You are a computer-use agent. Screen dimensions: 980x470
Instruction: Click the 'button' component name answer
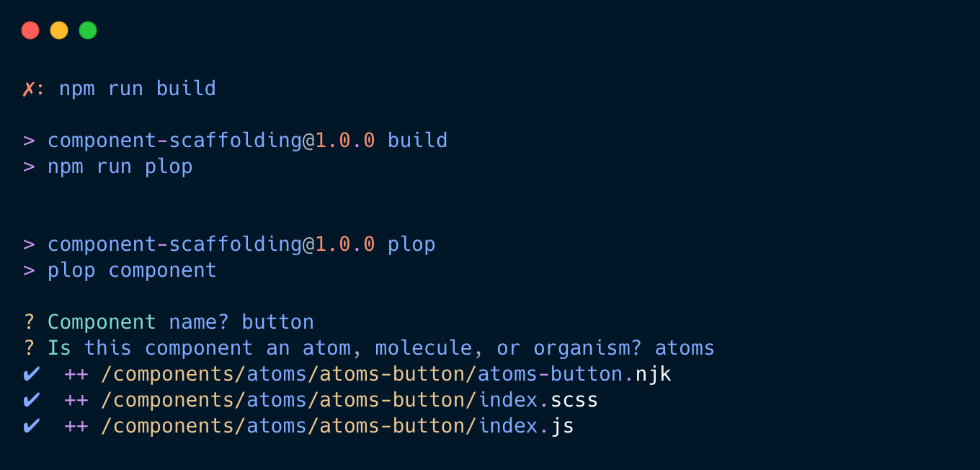coord(277,322)
